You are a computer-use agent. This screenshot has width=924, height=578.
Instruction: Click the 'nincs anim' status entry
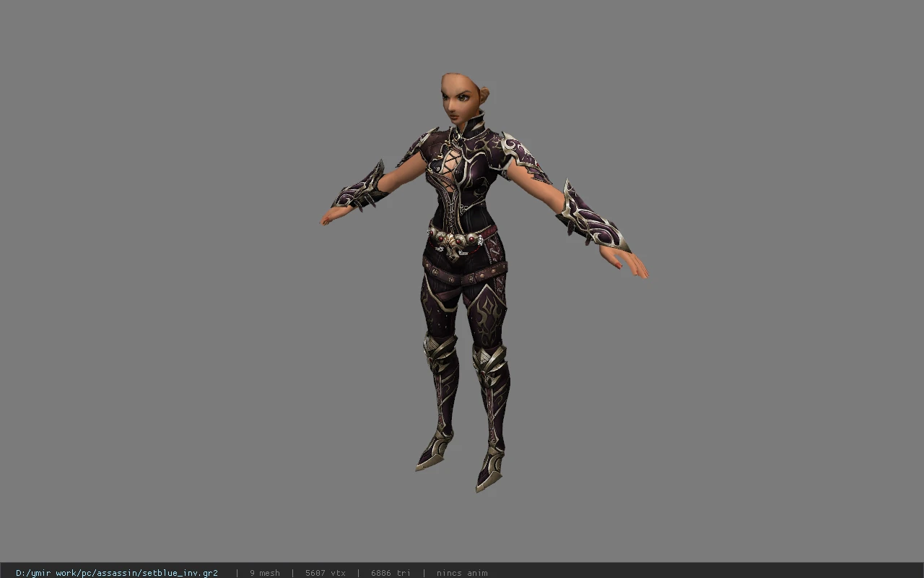point(462,573)
